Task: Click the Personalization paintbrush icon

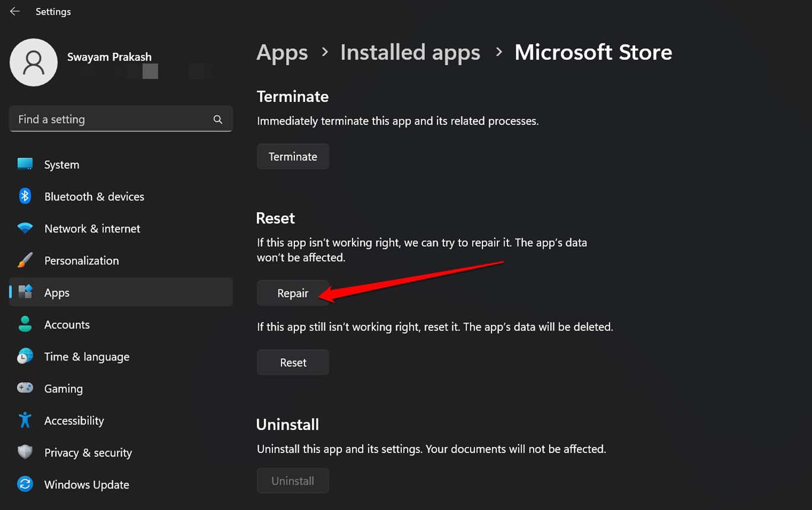Action: [25, 260]
